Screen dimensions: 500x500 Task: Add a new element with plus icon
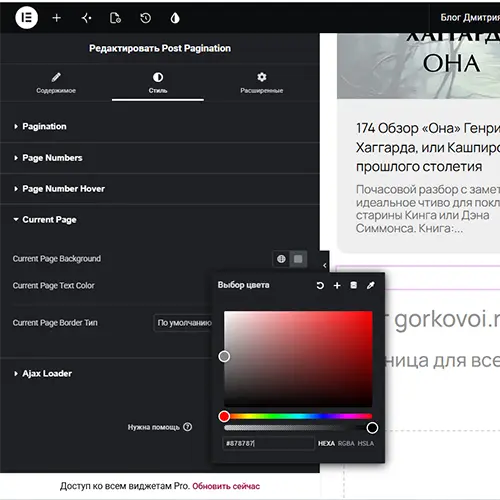[x=57, y=18]
